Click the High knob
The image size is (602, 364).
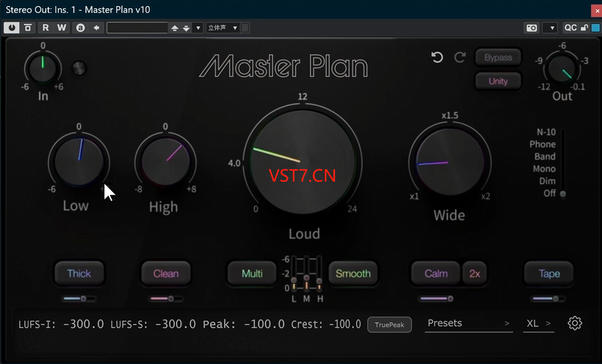click(x=166, y=162)
